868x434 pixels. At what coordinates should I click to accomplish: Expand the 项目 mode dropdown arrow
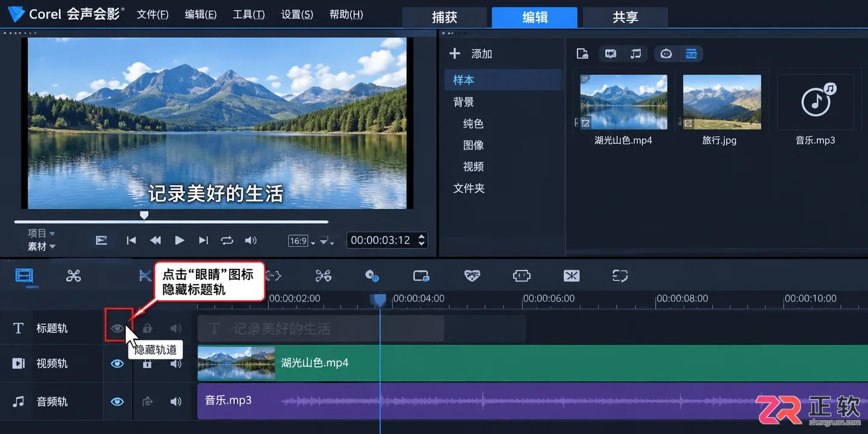click(x=52, y=233)
